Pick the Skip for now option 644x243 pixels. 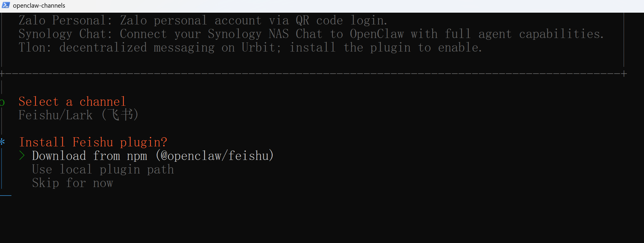point(73,183)
